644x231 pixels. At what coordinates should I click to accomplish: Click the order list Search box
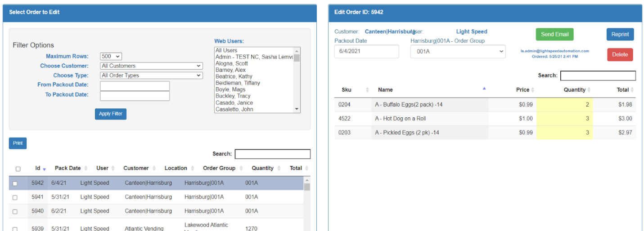tap(273, 154)
